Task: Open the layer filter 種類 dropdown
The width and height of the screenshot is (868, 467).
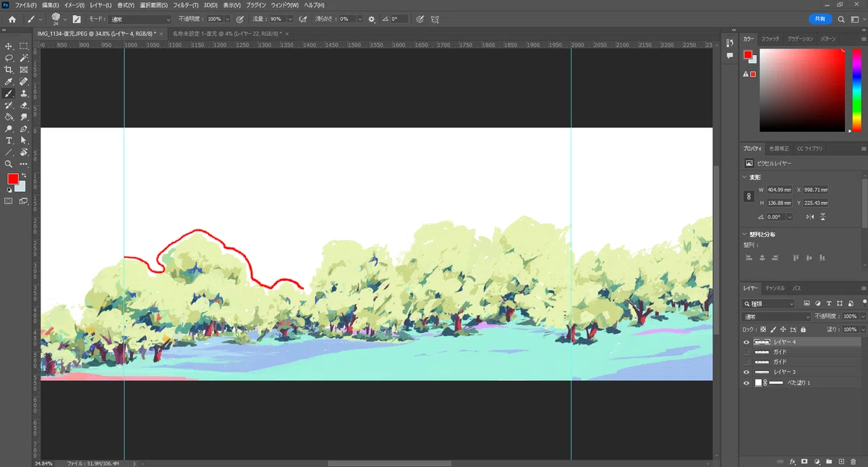Action: [x=769, y=304]
